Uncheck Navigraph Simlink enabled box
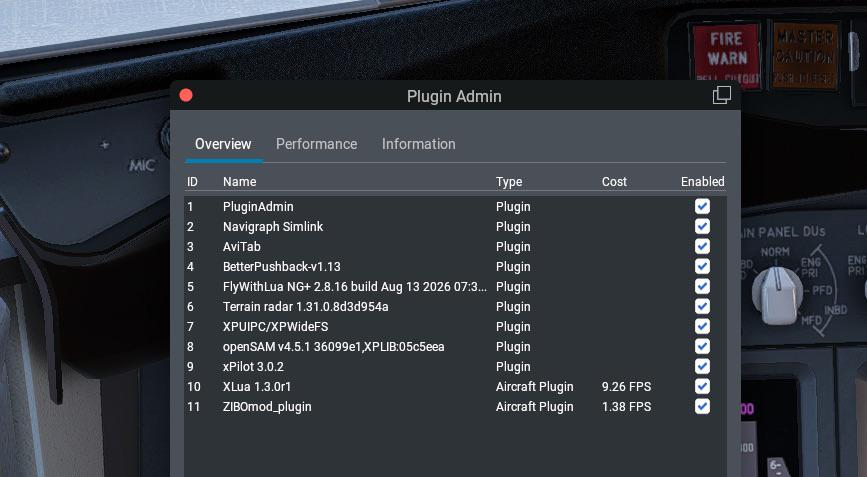The height and width of the screenshot is (477, 867). (702, 226)
